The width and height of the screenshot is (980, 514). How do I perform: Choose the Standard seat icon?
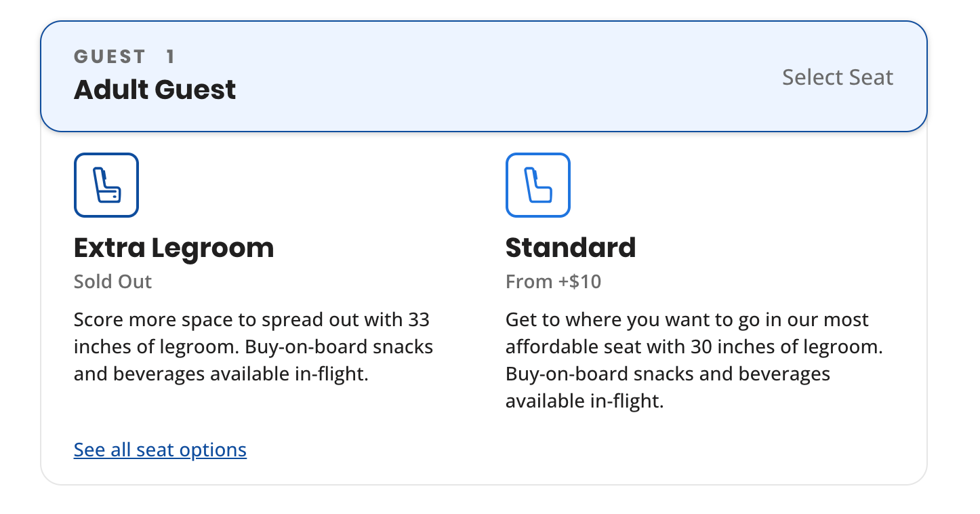538,185
